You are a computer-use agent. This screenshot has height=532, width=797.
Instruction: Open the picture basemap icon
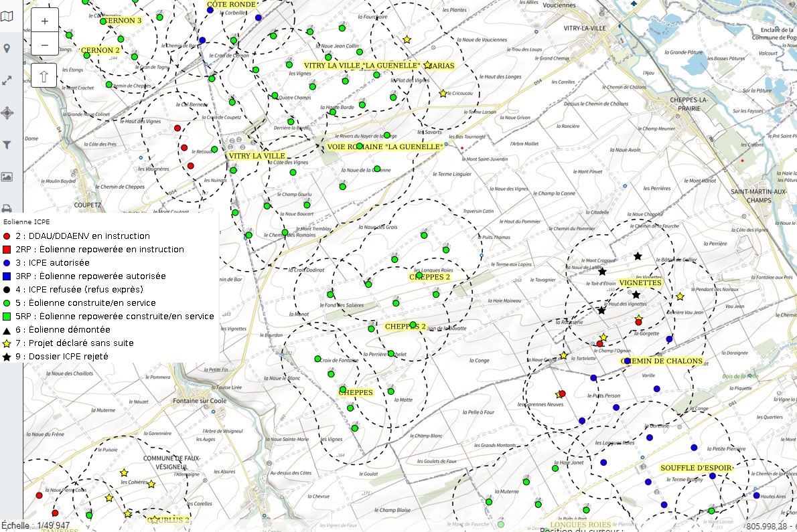(x=7, y=177)
